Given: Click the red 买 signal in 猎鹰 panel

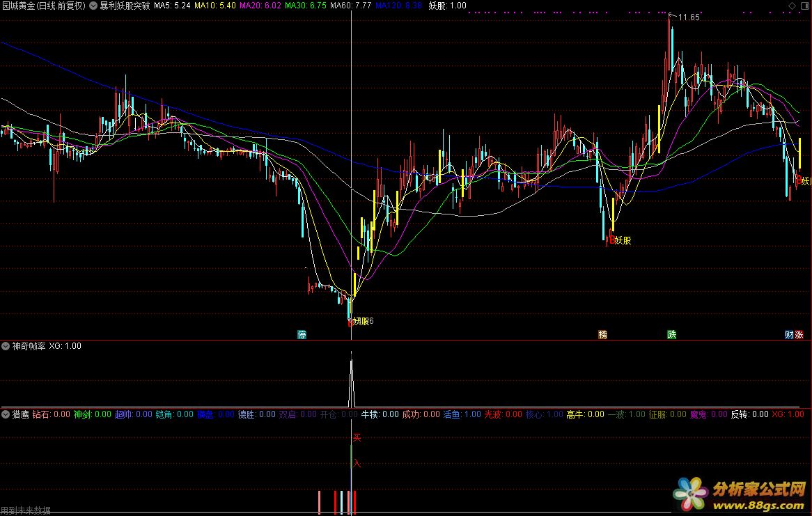Looking at the screenshot, I should [357, 438].
